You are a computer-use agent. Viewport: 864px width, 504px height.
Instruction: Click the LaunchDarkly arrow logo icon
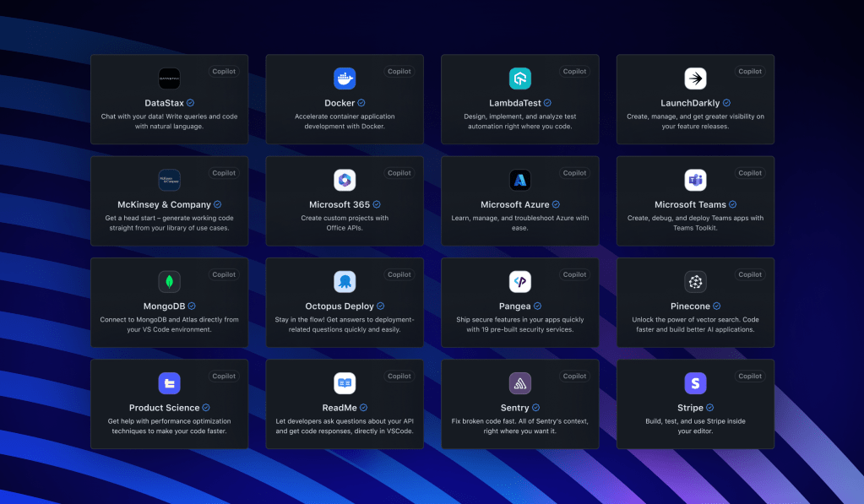click(695, 79)
